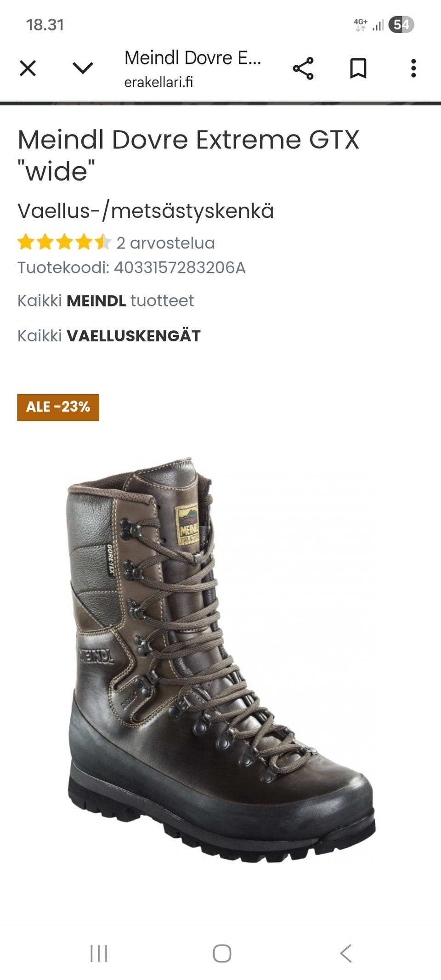Tap the share icon

pos(303,68)
